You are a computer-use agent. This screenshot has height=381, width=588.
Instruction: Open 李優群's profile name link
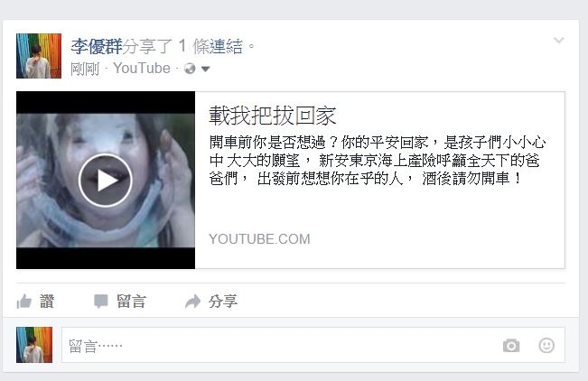click(x=97, y=47)
